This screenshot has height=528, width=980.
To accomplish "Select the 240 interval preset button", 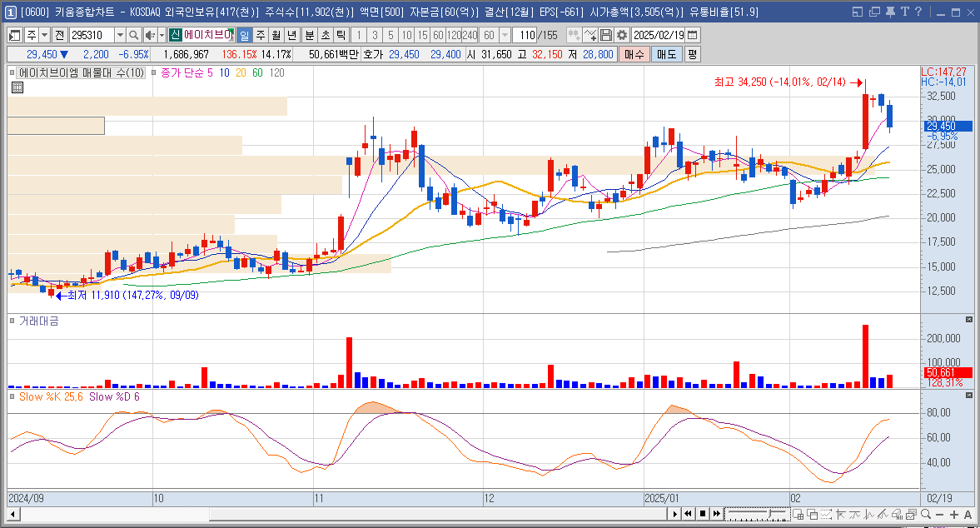I will coord(470,35).
